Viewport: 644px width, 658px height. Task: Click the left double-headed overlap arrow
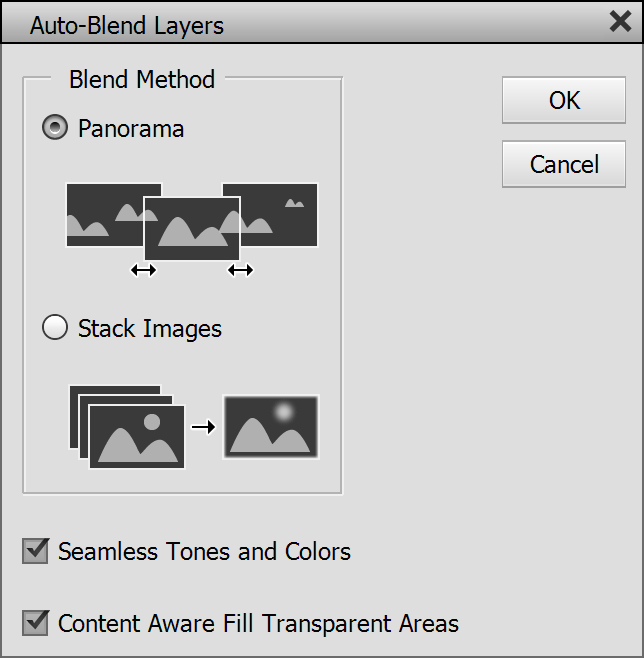[x=144, y=270]
